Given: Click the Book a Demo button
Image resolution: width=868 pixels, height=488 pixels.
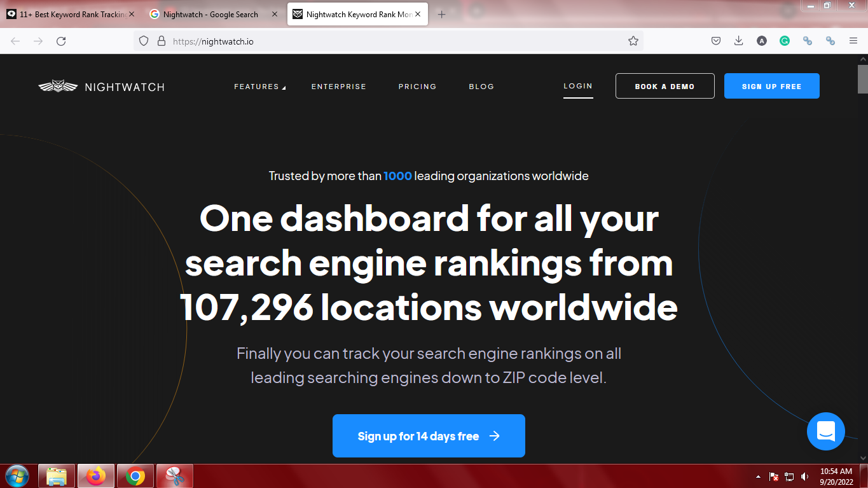Looking at the screenshot, I should (x=665, y=86).
